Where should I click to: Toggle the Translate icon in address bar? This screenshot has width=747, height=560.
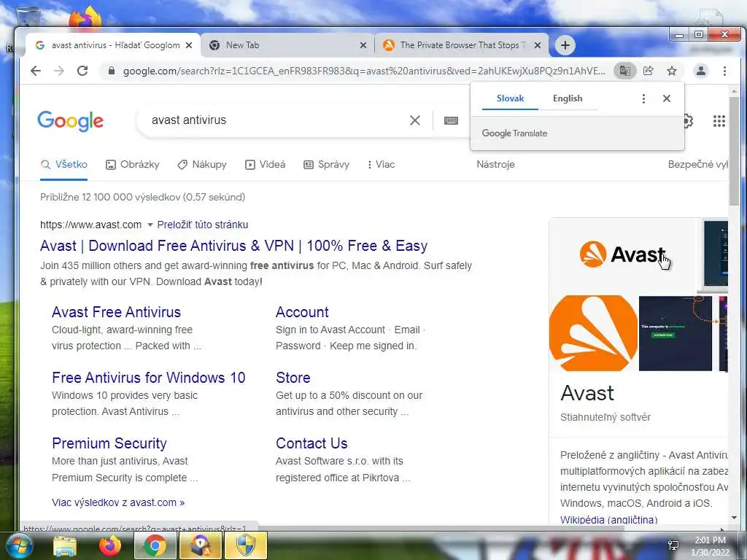click(x=624, y=71)
